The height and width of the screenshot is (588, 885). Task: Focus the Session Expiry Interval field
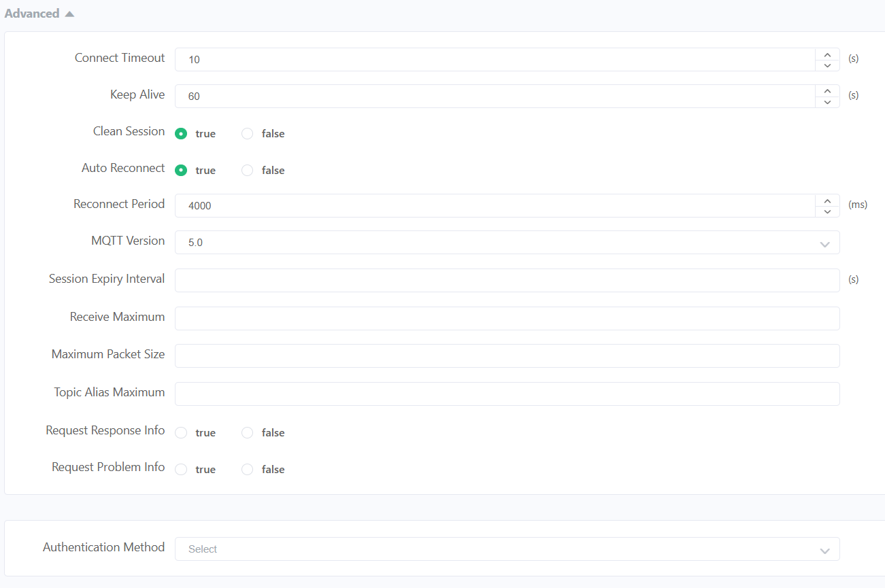[x=507, y=281]
